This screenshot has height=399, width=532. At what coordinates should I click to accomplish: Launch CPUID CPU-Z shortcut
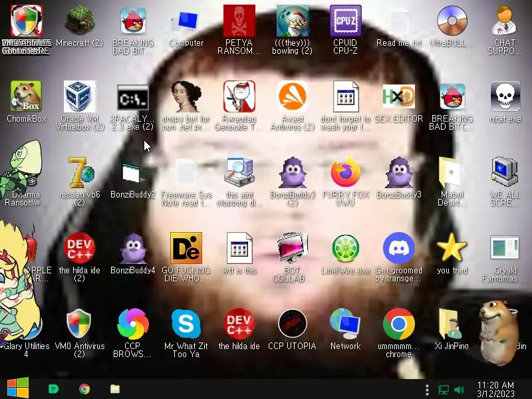(345, 21)
